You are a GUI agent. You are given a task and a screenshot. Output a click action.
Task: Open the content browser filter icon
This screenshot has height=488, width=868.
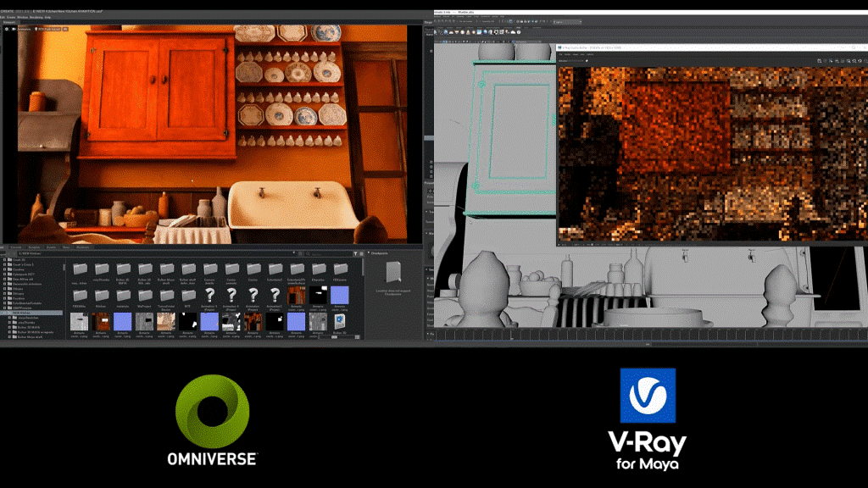[x=355, y=253]
